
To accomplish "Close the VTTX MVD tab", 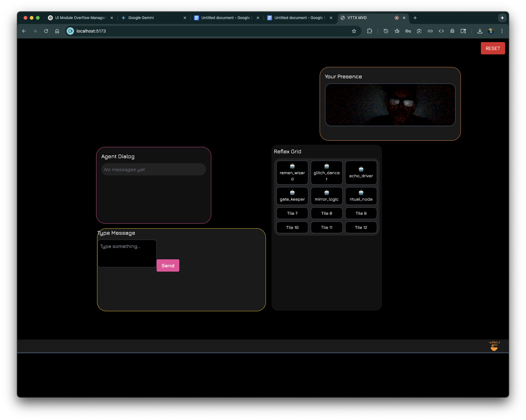I will pos(404,18).
